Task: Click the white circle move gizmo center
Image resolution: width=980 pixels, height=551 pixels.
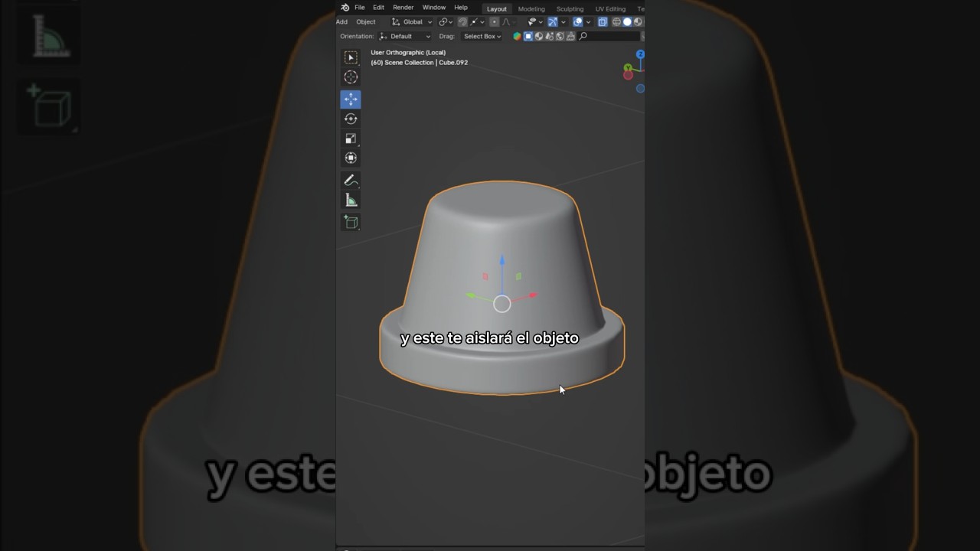Action: (502, 305)
